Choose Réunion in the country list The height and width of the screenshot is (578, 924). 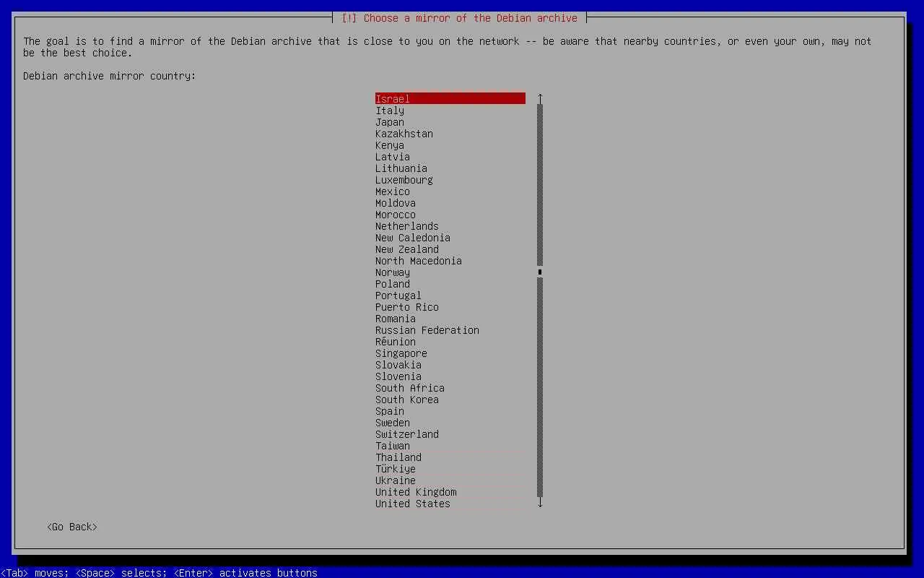(x=450, y=341)
